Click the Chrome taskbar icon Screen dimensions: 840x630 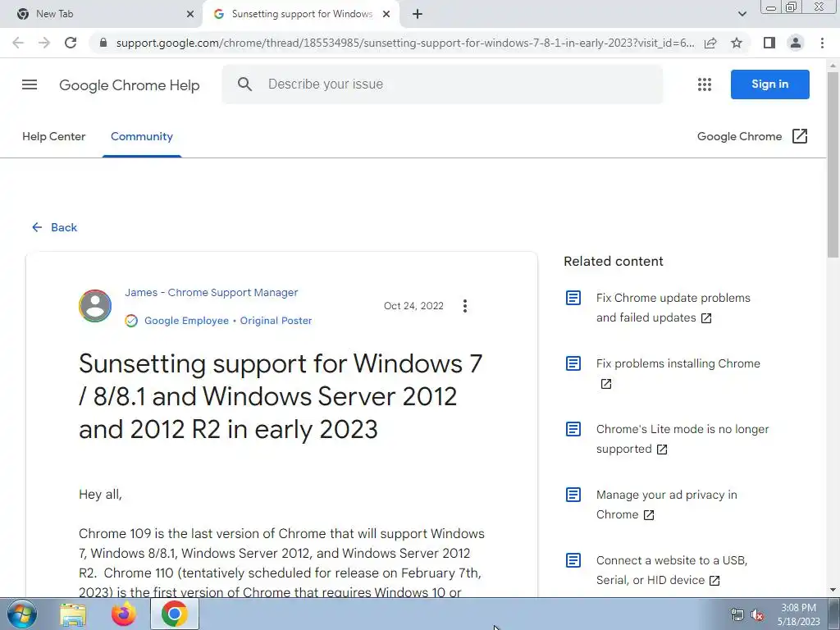174,614
